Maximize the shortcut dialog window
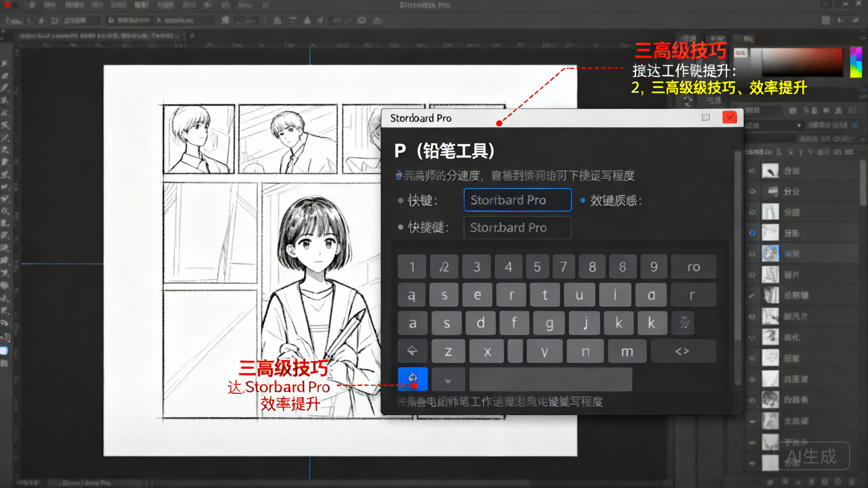Screen dimensions: 868x488 point(706,117)
